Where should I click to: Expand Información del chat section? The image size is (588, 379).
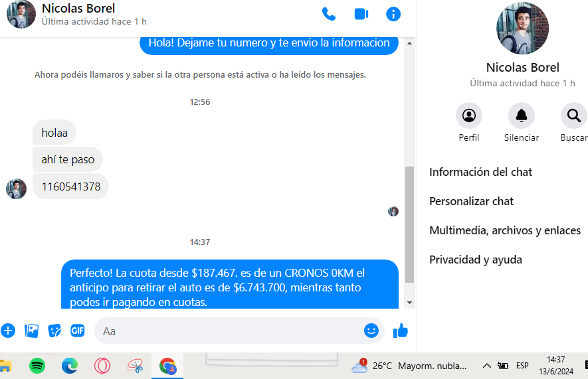click(x=481, y=172)
